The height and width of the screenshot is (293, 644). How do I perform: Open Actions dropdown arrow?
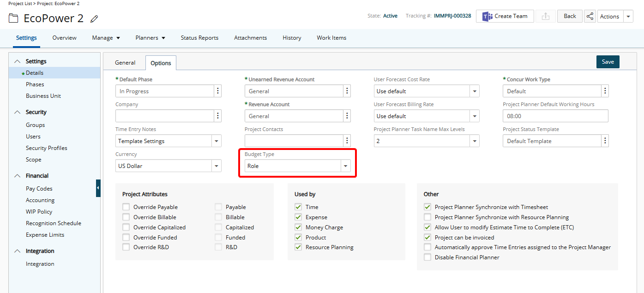point(628,16)
